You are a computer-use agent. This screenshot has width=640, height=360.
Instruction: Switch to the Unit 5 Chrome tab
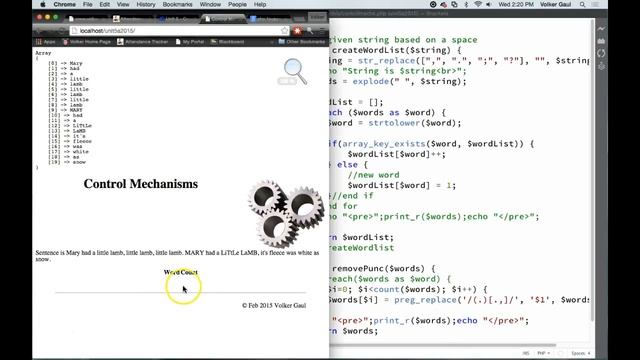178,19
